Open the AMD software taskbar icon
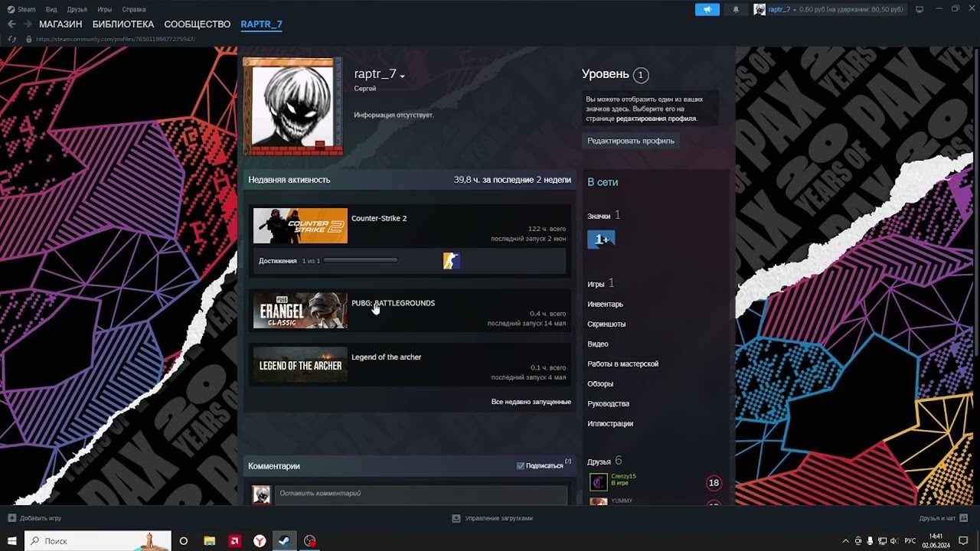The image size is (980, 551). click(x=234, y=541)
